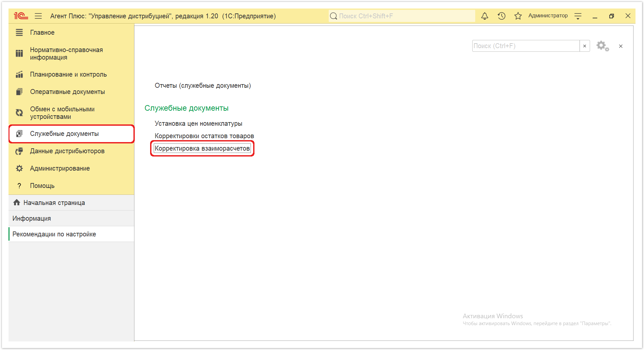Image resolution: width=644 pixels, height=350 pixels.
Task: Click the magnifier icon in global search
Action: click(x=333, y=16)
